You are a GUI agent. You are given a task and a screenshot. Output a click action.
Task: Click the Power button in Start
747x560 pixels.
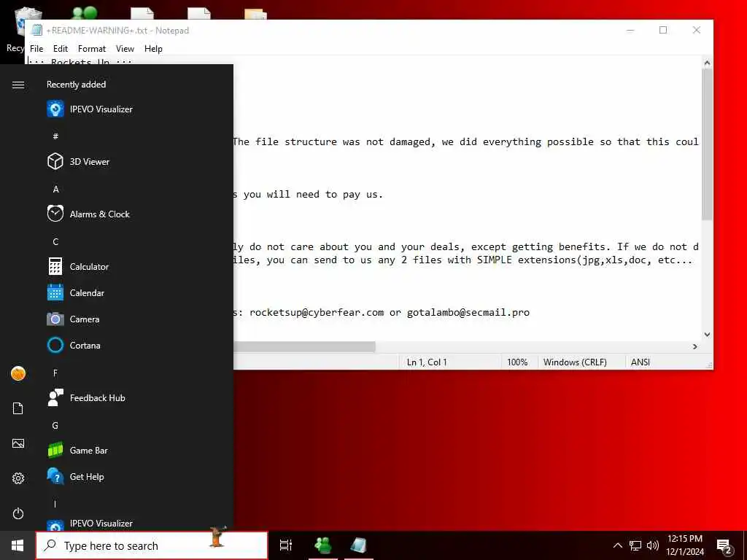pos(18,513)
